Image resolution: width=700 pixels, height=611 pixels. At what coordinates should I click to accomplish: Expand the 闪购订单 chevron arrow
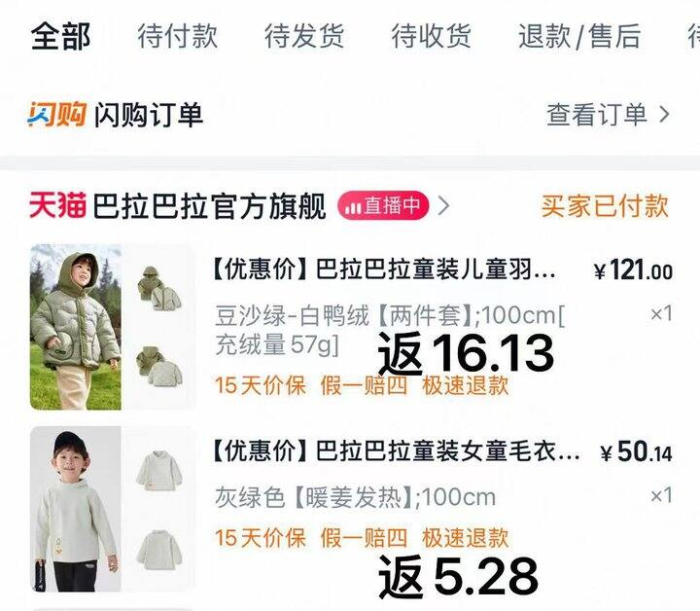pos(665,115)
